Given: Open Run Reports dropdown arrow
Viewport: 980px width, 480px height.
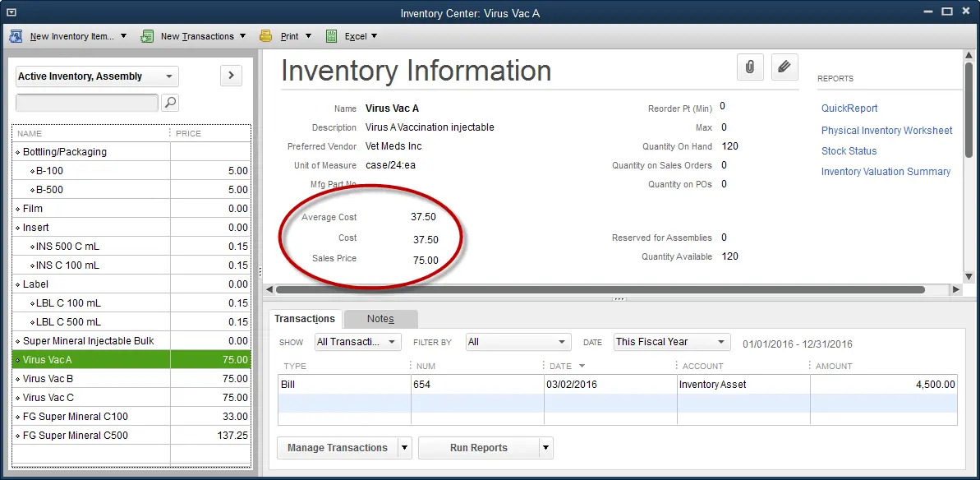Looking at the screenshot, I should (546, 447).
